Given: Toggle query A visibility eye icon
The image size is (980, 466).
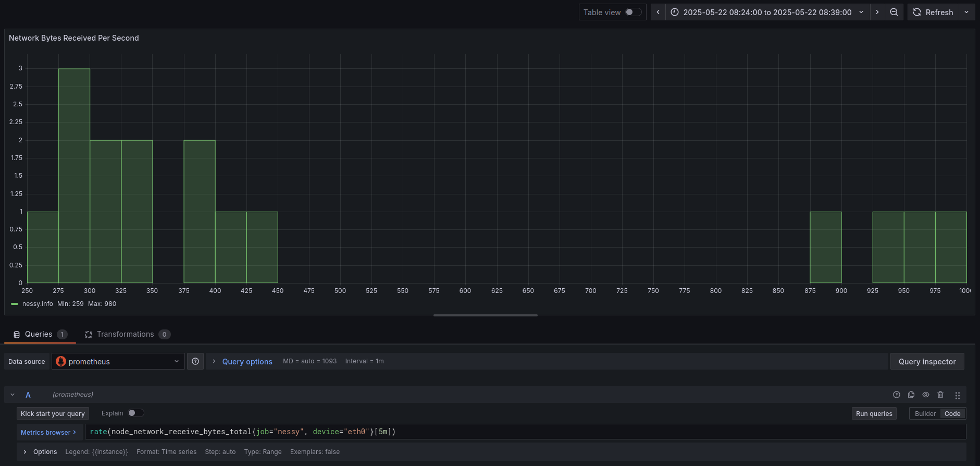Looking at the screenshot, I should click(926, 395).
